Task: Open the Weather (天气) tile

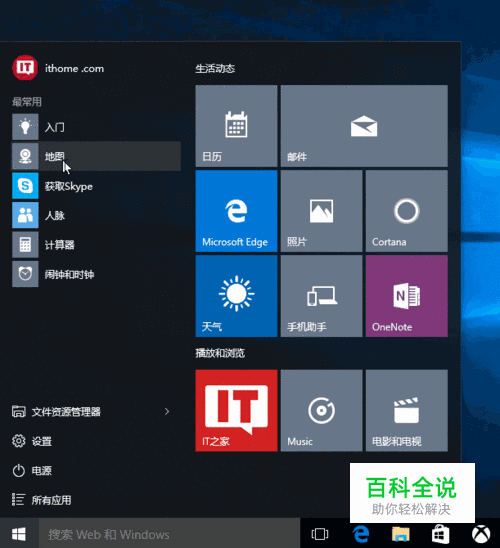Action: (x=236, y=296)
